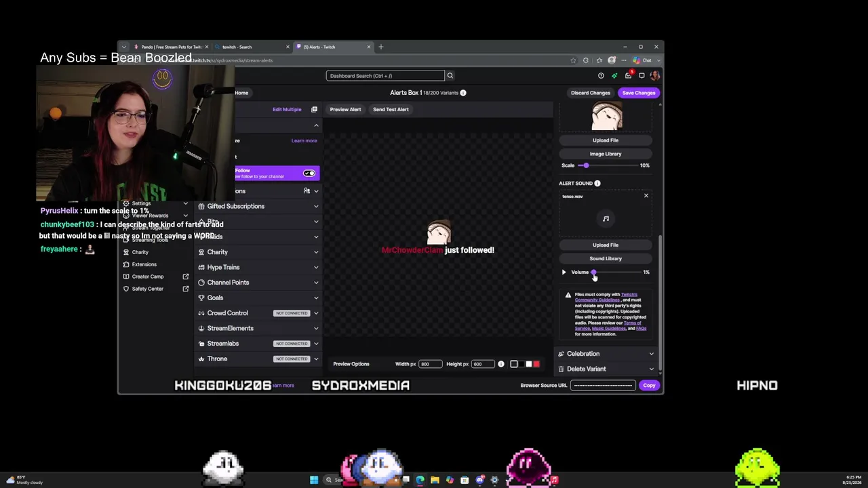Click the Goals trophy icon
Image resolution: width=868 pixels, height=488 pixels.
click(x=201, y=298)
